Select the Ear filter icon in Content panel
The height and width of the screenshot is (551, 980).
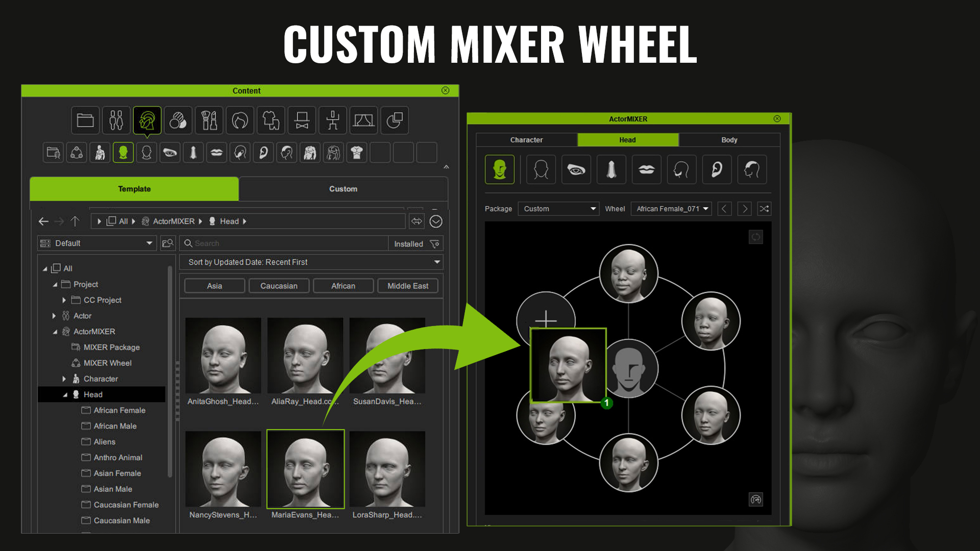pyautogui.click(x=263, y=153)
